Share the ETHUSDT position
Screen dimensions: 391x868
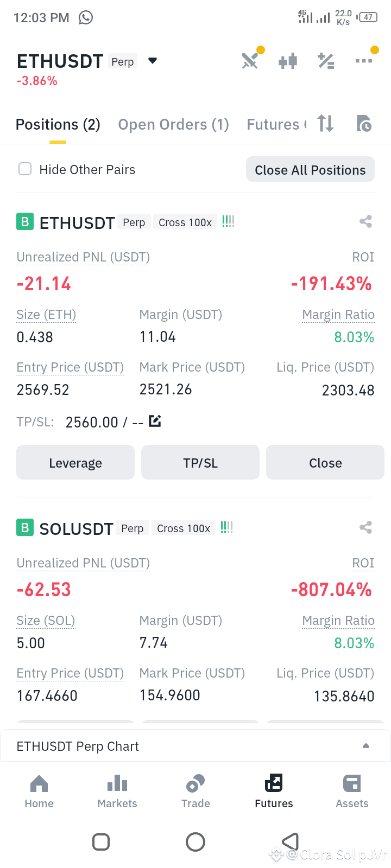365,221
